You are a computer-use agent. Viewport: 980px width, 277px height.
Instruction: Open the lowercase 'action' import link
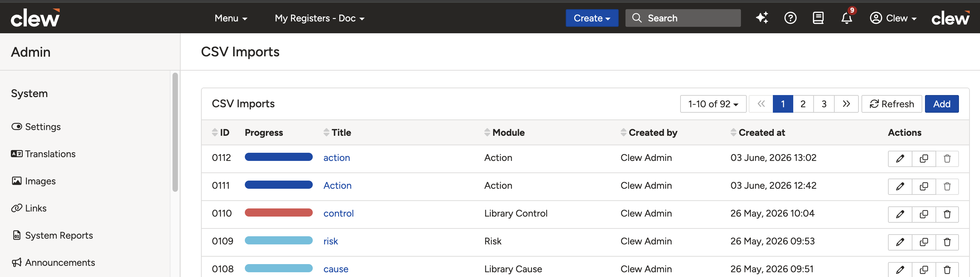[337, 158]
